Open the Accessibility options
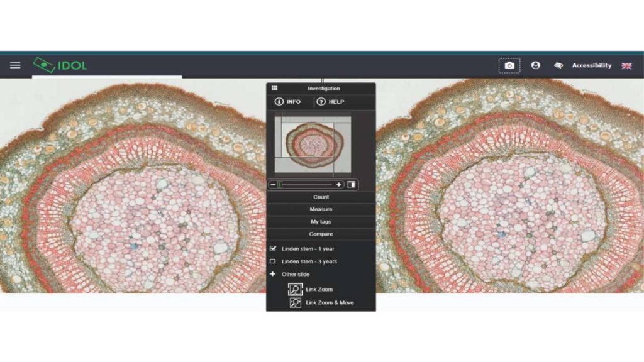The height and width of the screenshot is (362, 644). point(591,65)
